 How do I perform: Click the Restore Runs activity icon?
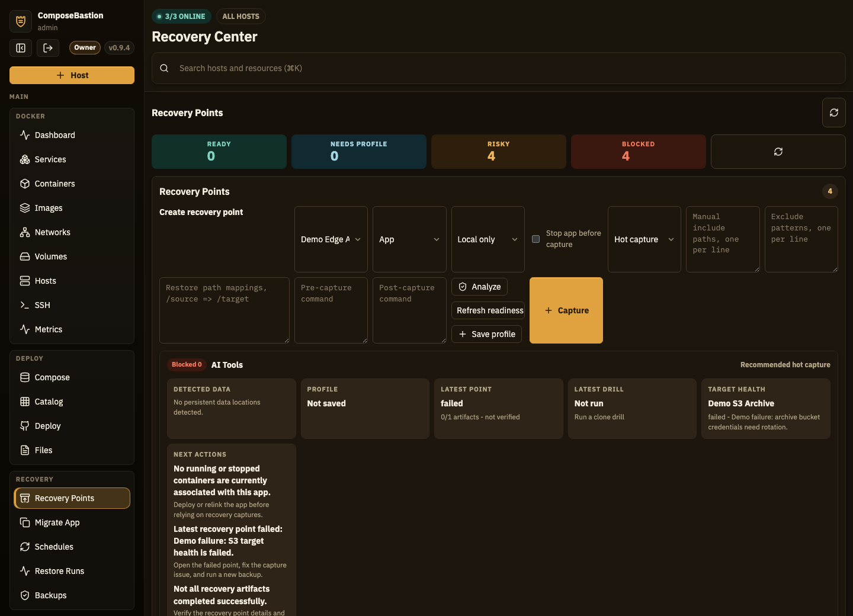coord(25,571)
